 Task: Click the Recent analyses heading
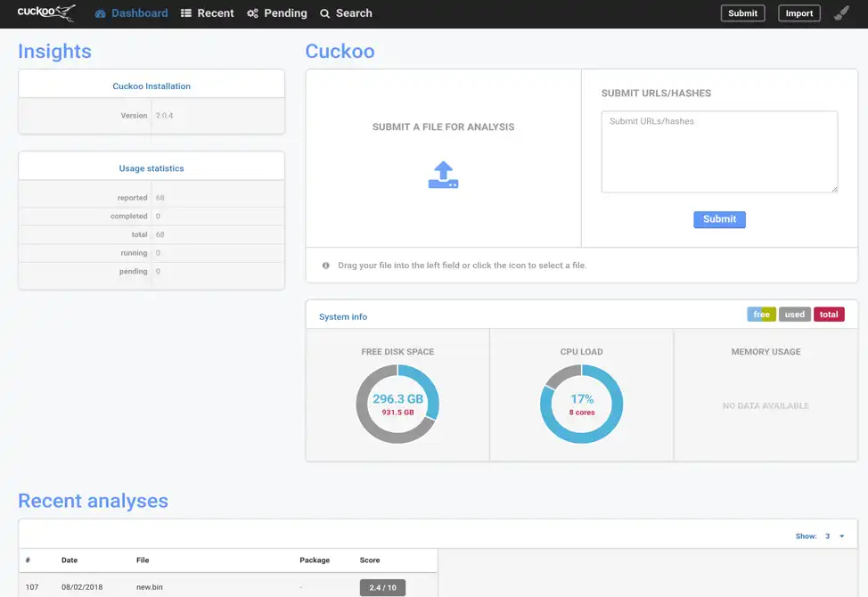[x=93, y=501]
